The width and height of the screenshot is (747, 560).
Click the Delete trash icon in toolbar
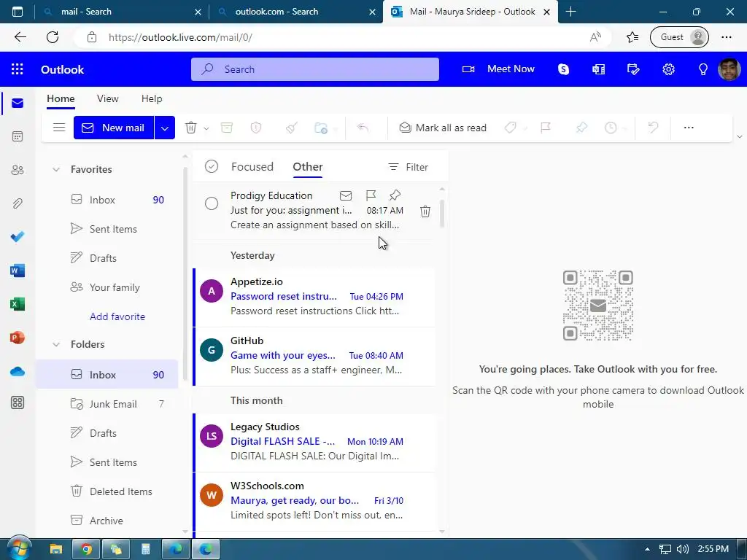pos(190,128)
